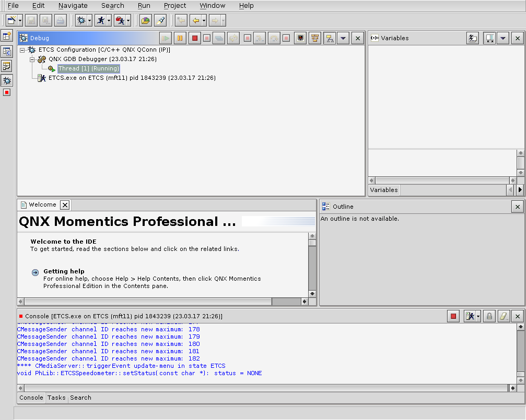This screenshot has height=420, width=526.
Task: Click the Search flashlight toolbar icon
Action: click(160, 20)
